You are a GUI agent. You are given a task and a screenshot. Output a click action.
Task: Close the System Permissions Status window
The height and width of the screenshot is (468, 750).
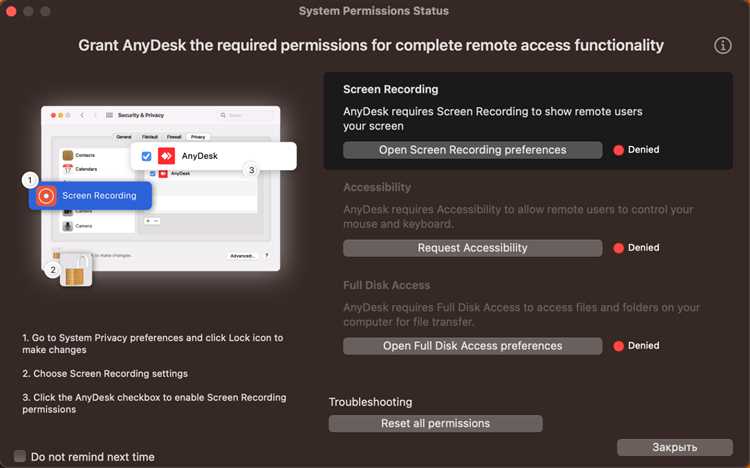(11, 11)
